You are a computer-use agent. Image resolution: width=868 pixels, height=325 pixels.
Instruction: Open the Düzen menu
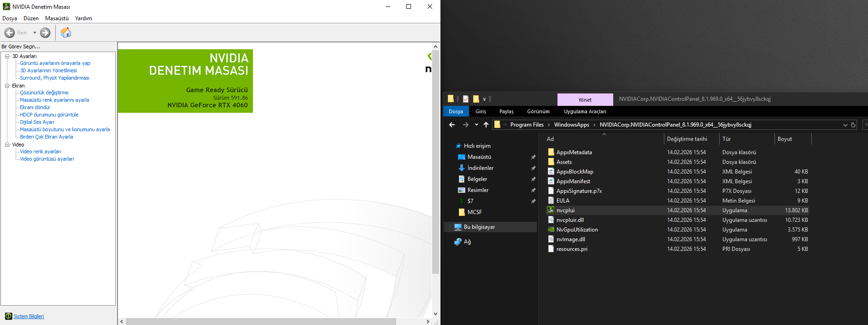(31, 18)
